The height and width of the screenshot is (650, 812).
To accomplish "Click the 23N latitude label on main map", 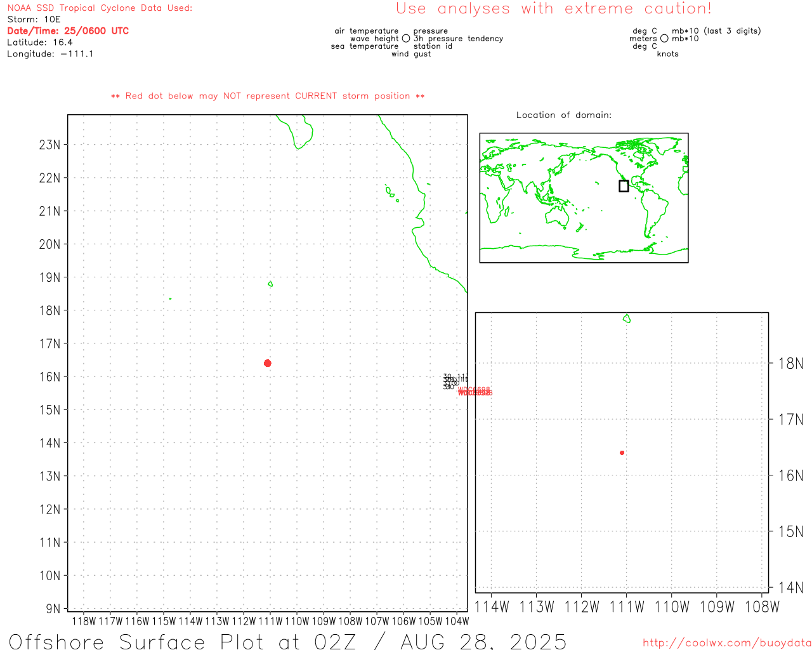I will 49,145.
